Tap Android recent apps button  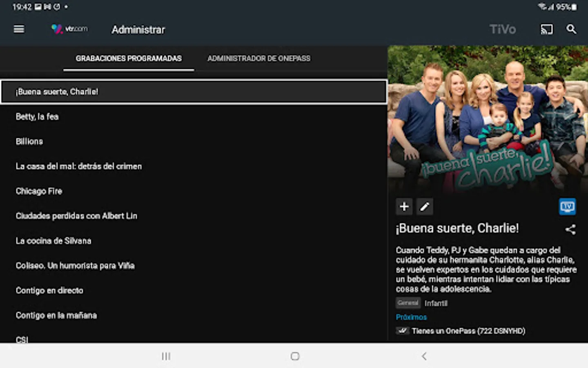166,356
